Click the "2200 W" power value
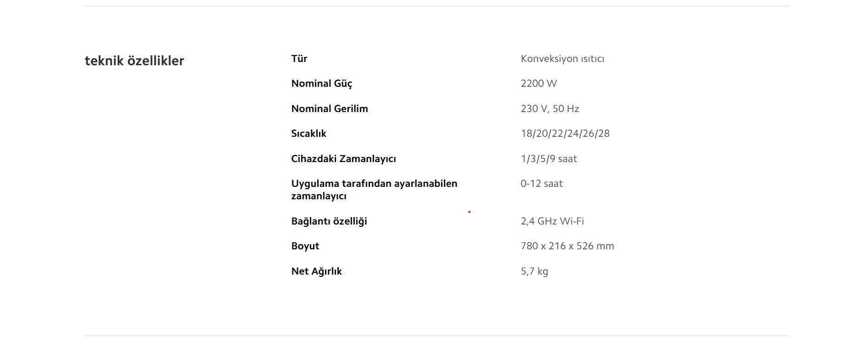Viewport: 868px width, 343px height. click(x=538, y=84)
